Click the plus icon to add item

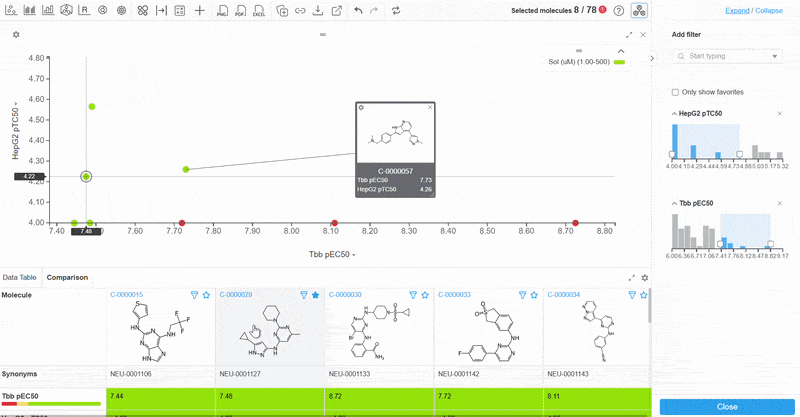[200, 10]
